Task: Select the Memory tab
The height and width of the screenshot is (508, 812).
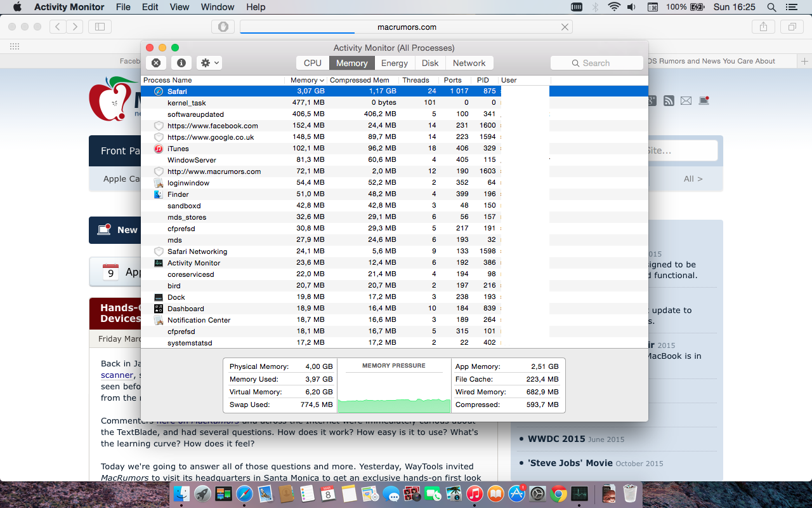Action: (351, 63)
